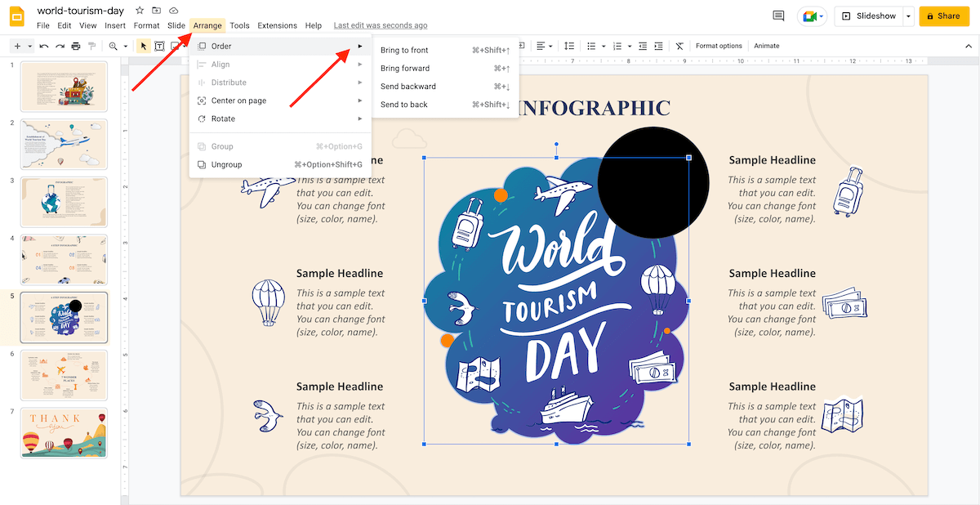Click the Numbered list icon
The width and height of the screenshot is (980, 505).
[617, 47]
